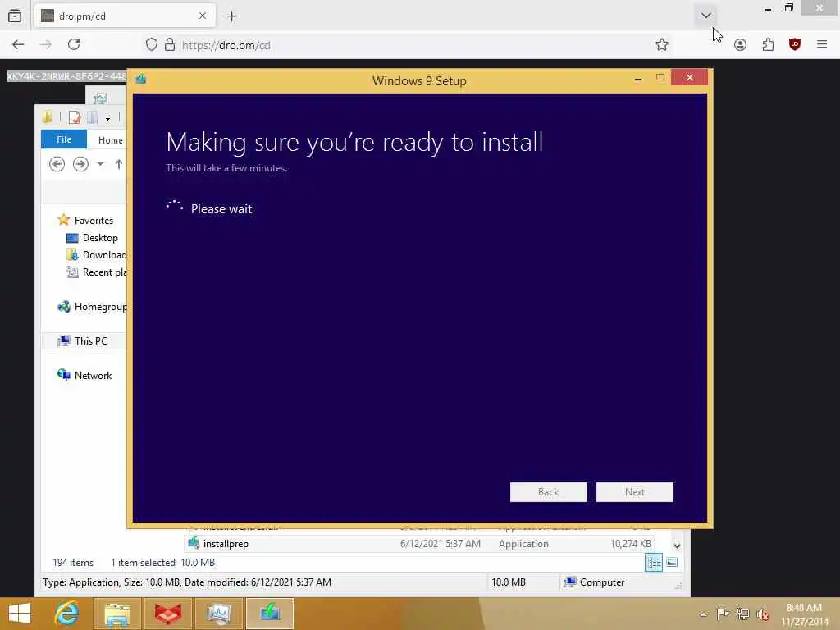Screen dimensions: 840x630
Task: Bookmark this page with the star icon
Action: pos(662,45)
